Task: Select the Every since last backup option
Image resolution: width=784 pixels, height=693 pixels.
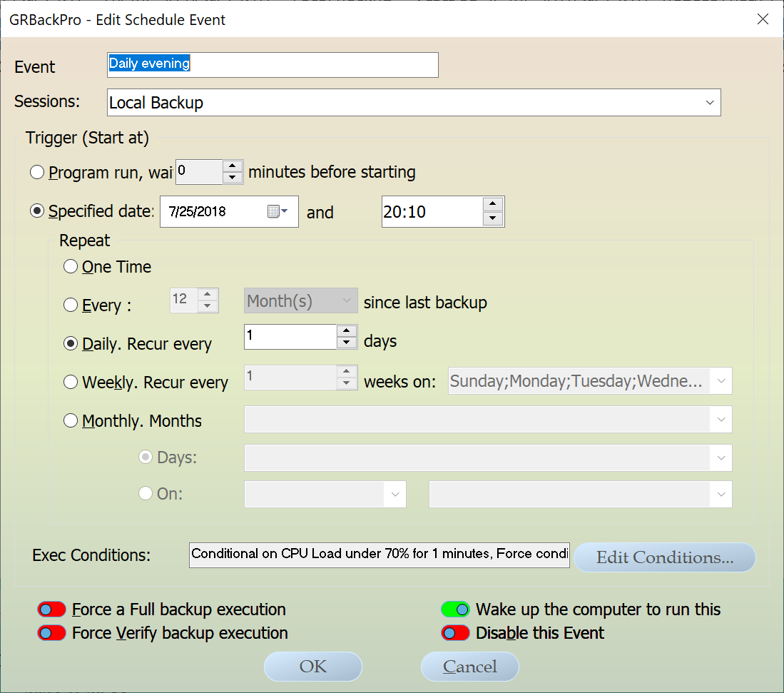Action: pos(71,305)
